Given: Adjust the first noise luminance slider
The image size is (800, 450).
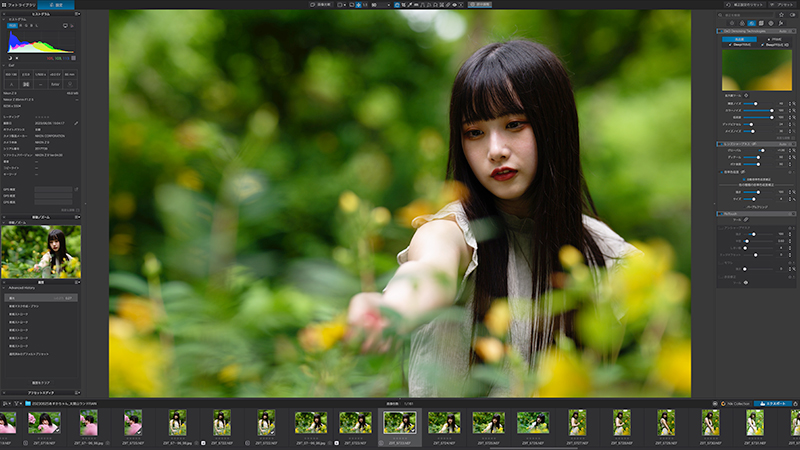Looking at the screenshot, I should 758,104.
